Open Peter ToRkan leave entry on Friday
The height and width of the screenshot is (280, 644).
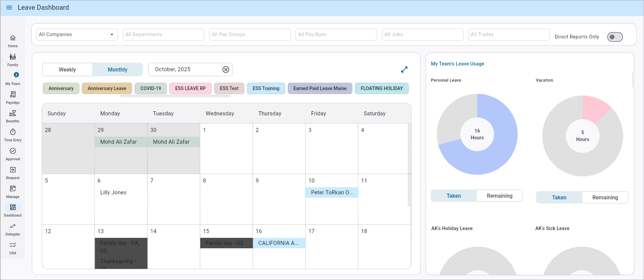pyautogui.click(x=332, y=192)
